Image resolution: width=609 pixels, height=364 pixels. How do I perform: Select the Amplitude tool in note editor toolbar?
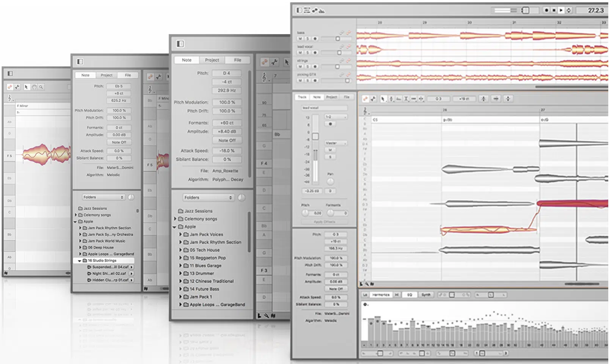click(x=406, y=99)
